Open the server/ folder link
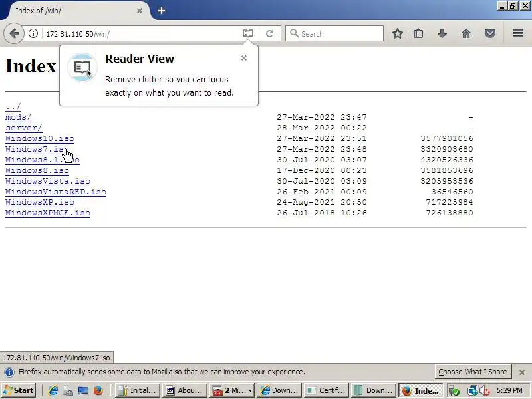The width and height of the screenshot is (532, 399). pos(24,128)
